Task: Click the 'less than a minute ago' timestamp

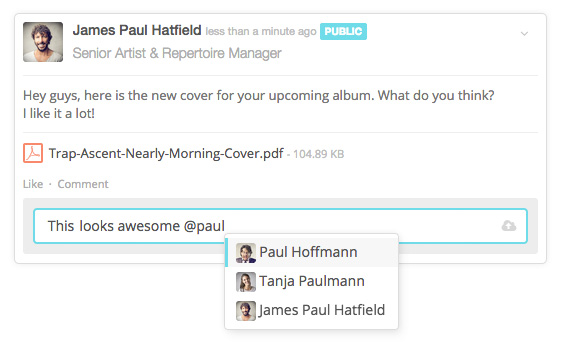Action: (x=261, y=32)
